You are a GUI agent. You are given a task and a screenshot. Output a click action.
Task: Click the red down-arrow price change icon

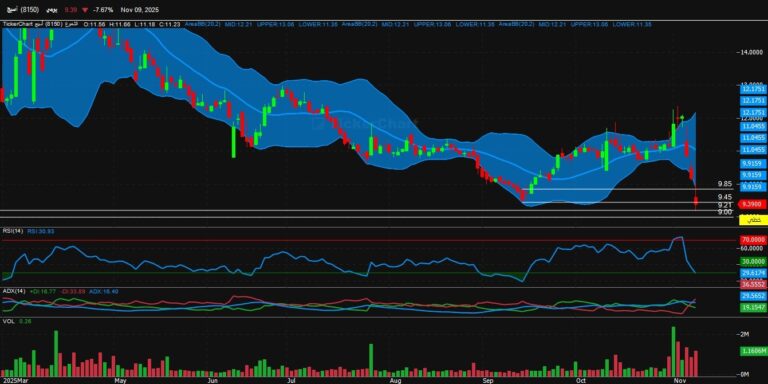pyautogui.click(x=85, y=10)
